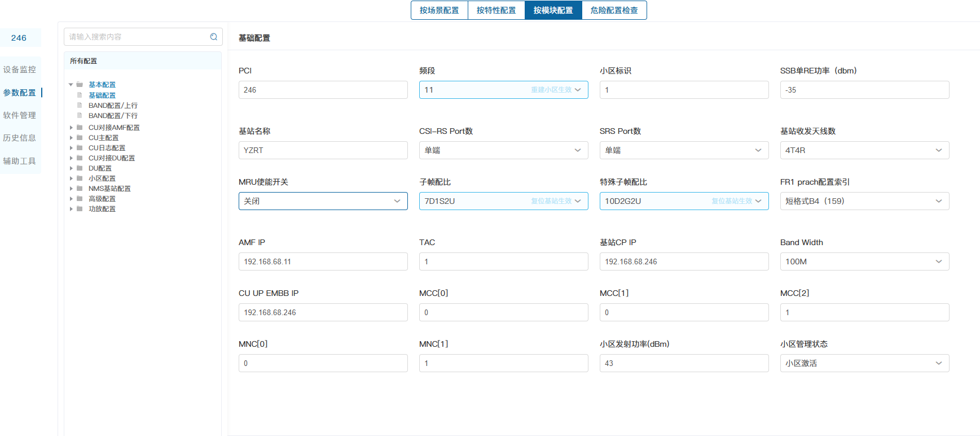The width and height of the screenshot is (980, 436).
Task: Switch to the 按场景配置 tab
Action: pos(440,10)
